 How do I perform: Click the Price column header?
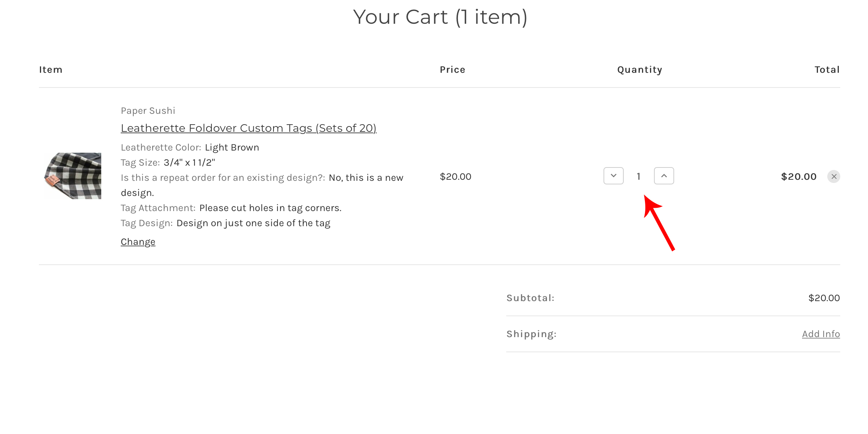point(453,70)
